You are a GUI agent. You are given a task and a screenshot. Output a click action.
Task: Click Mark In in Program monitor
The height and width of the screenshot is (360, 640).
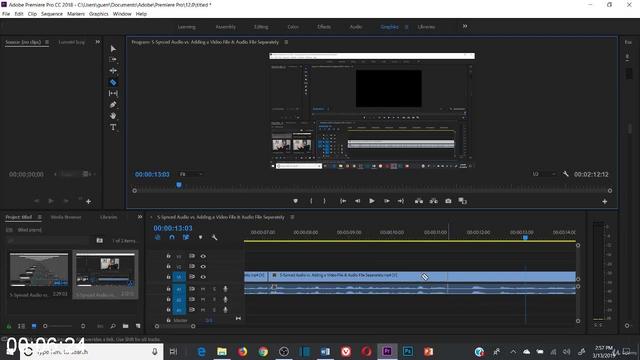click(x=311, y=201)
